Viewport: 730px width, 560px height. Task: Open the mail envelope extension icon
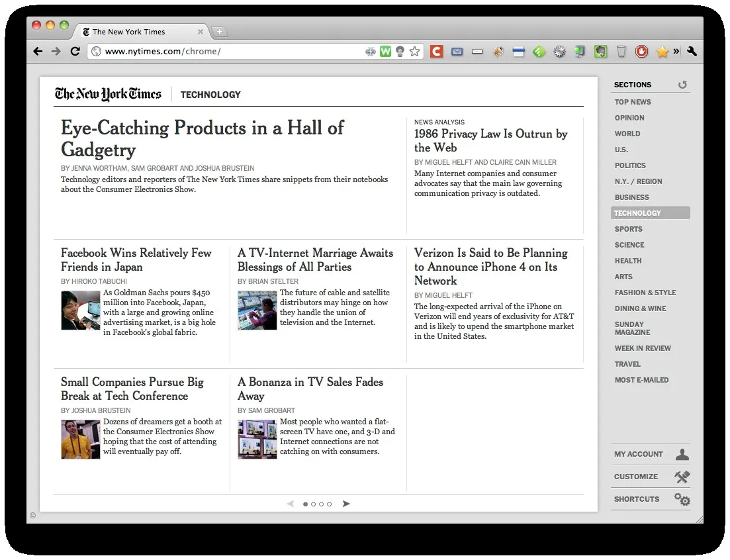[x=457, y=52]
